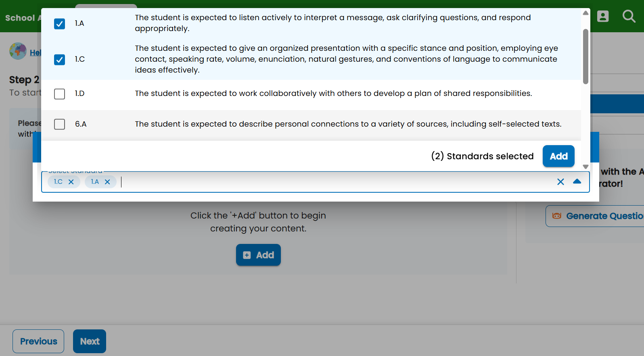Remove the 1.C chip from selected standards
Viewport: 644px width, 356px height.
71,182
